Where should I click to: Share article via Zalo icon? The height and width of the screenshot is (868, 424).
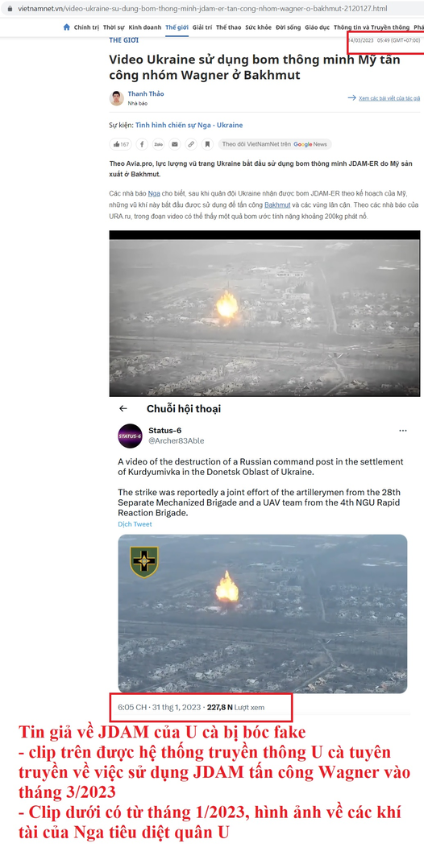[159, 144]
